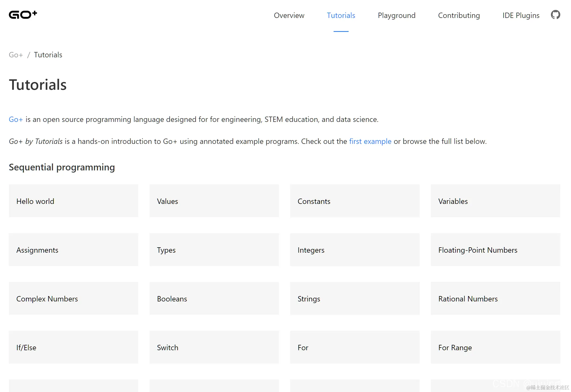Open the Variables tutorial card
The image size is (571, 392).
pyautogui.click(x=495, y=201)
